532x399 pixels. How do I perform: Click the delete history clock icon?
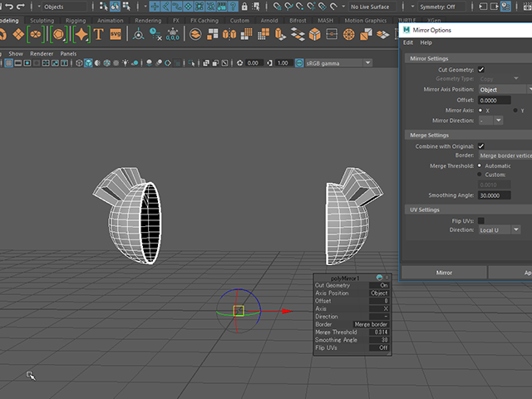click(155, 34)
